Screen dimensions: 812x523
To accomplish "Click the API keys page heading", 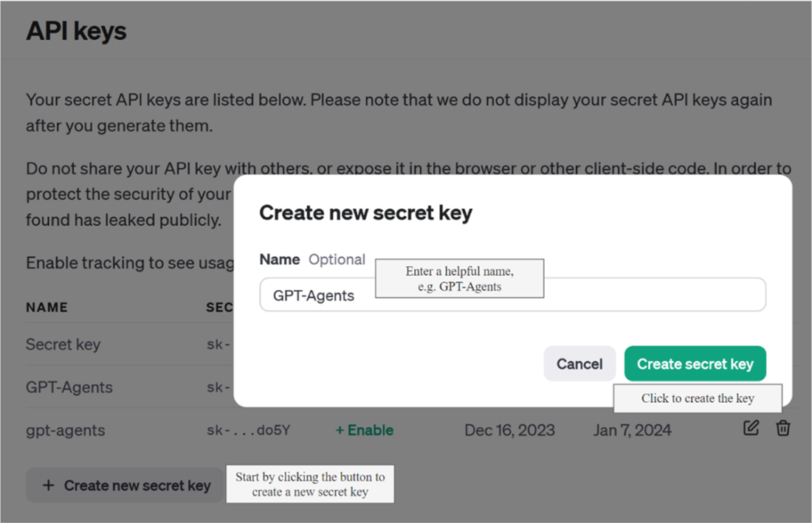I will pyautogui.click(x=76, y=31).
